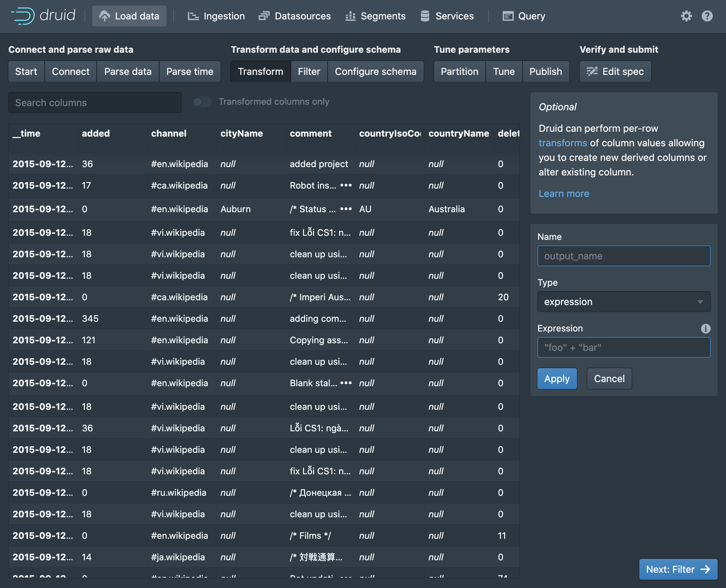This screenshot has width=726, height=588.
Task: Focus the output_name Name input
Action: (623, 256)
